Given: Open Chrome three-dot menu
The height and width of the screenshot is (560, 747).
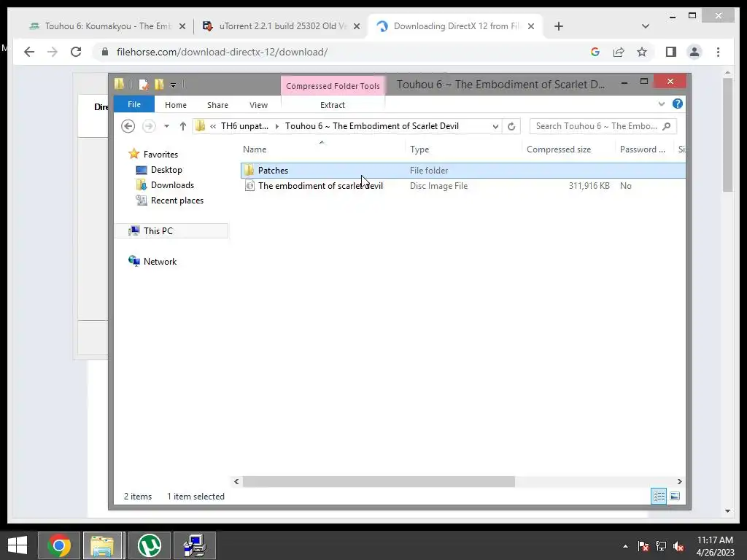Looking at the screenshot, I should pos(718,52).
